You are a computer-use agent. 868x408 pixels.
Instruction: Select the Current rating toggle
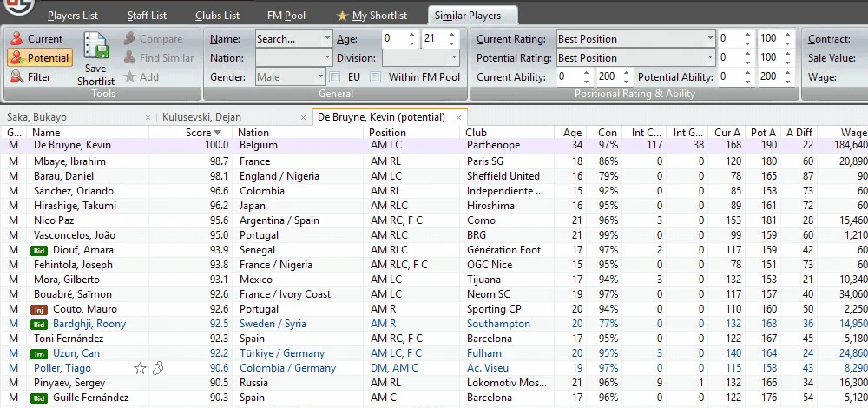37,39
